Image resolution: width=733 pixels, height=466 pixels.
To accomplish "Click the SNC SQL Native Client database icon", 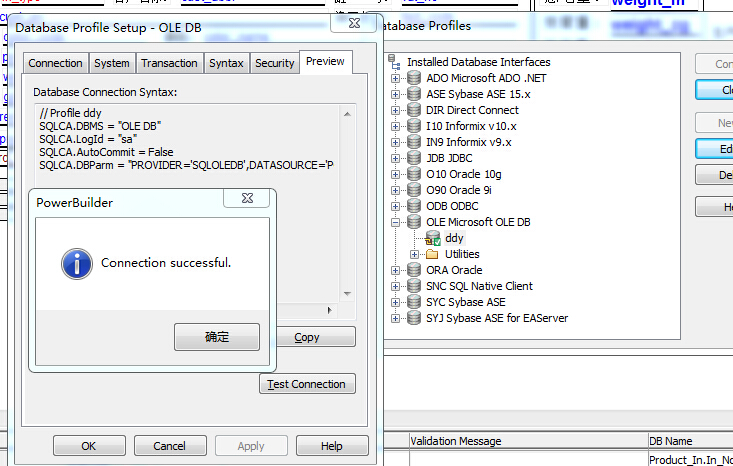I will click(414, 286).
